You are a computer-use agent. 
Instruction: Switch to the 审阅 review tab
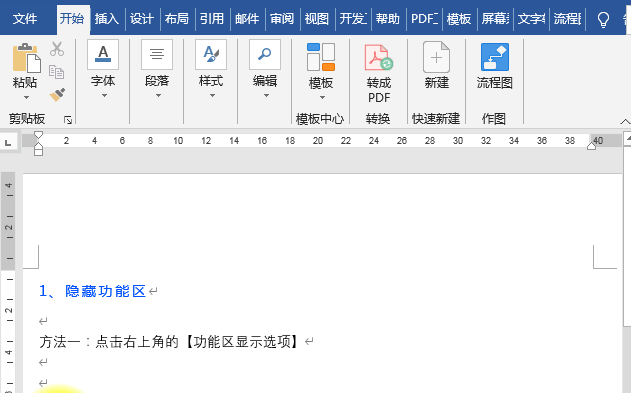[x=282, y=19]
